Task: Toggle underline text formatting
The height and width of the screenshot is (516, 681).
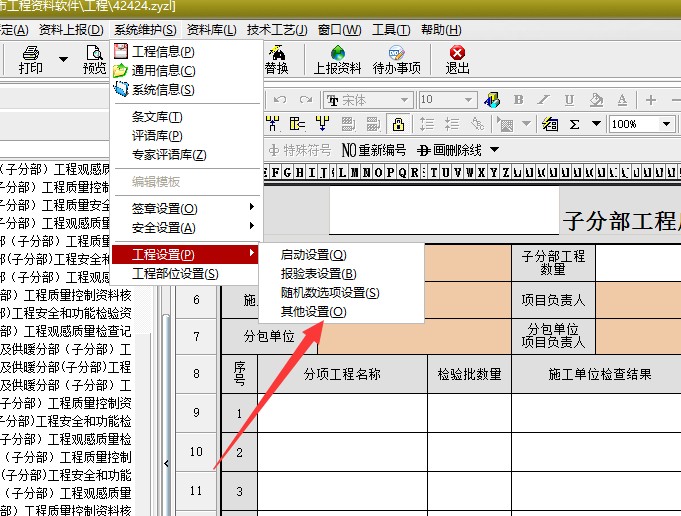Action: (x=569, y=100)
